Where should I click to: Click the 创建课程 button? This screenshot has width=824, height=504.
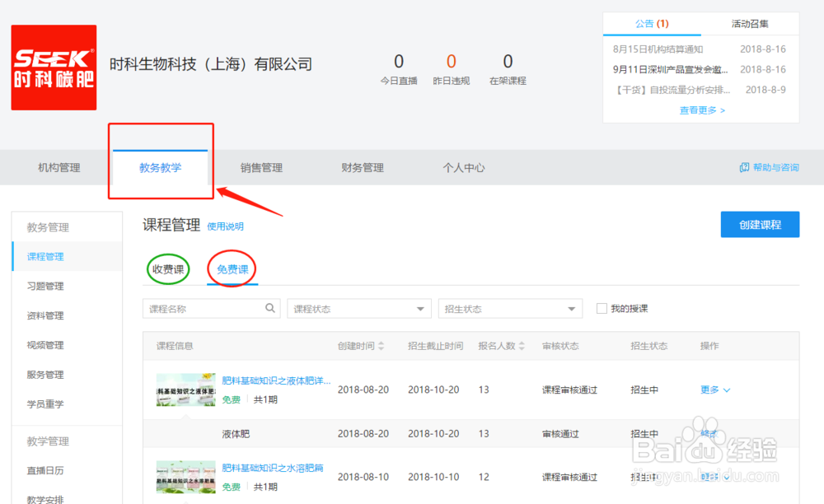point(760,225)
